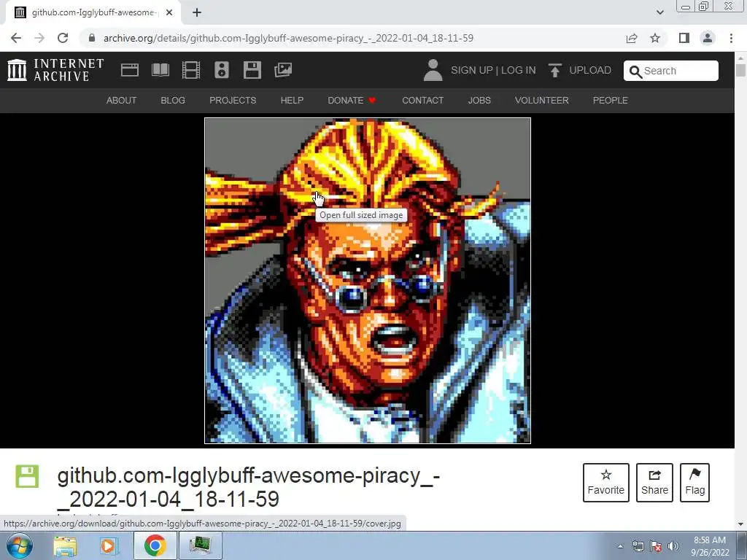Open Windows Media Player taskbar icon
The height and width of the screenshot is (560, 747).
(x=108, y=545)
